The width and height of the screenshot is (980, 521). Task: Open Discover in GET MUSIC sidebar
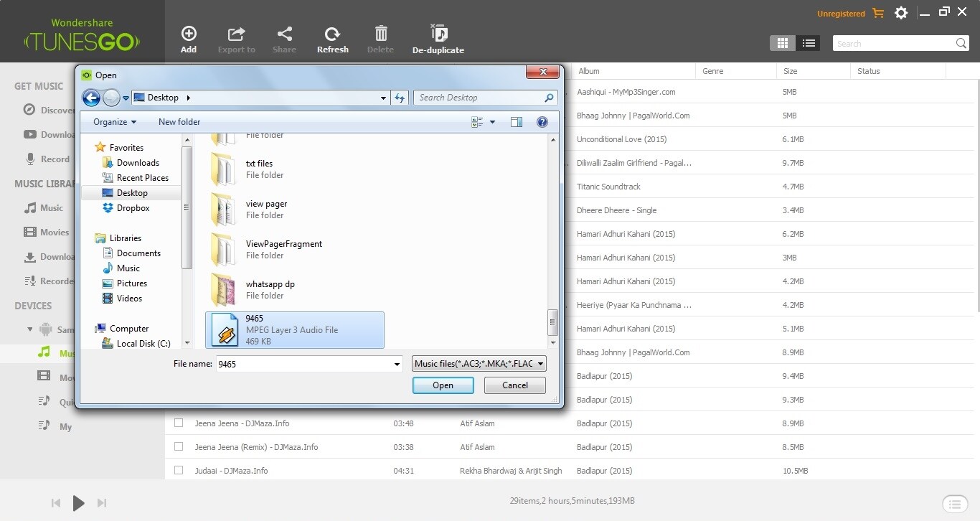pyautogui.click(x=49, y=111)
